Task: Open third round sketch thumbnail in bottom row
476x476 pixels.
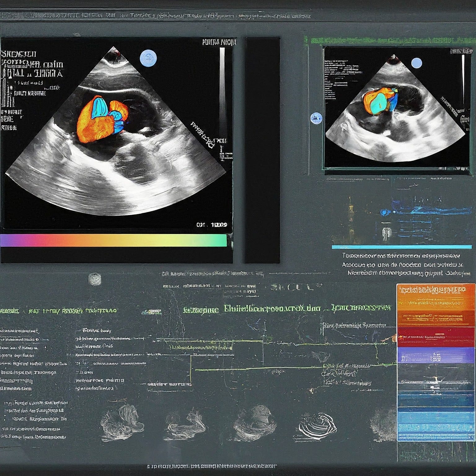Action: click(x=254, y=423)
